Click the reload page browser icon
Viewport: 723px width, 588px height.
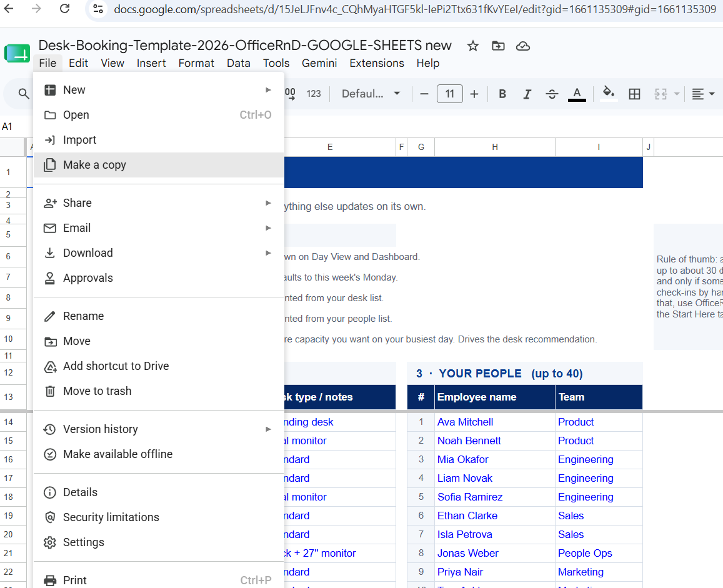64,9
